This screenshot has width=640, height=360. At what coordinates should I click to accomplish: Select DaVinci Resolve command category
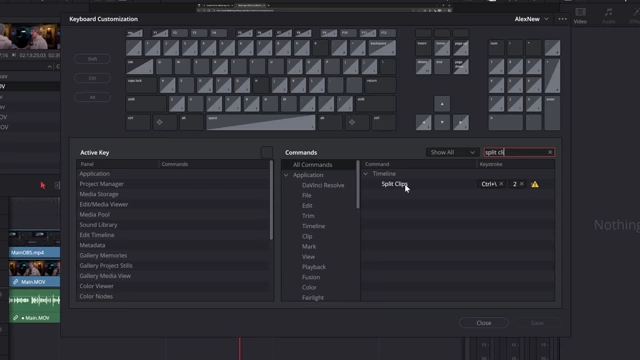pos(323,185)
